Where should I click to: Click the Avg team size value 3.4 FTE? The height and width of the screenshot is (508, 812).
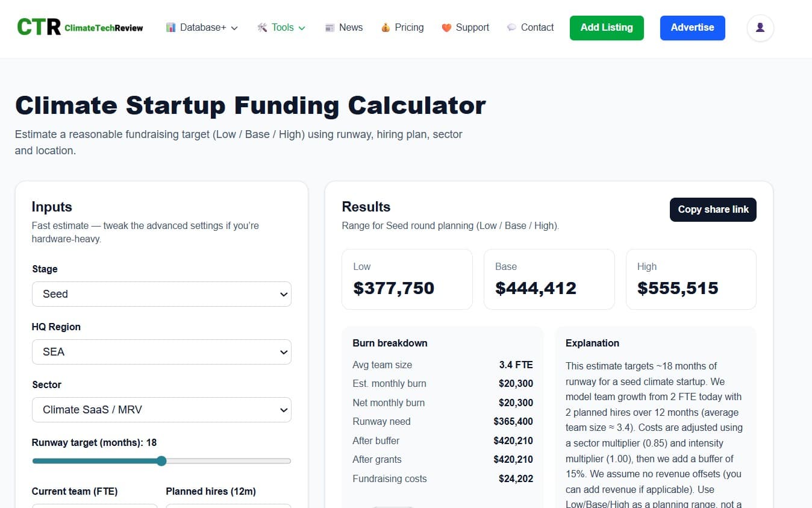click(x=516, y=365)
